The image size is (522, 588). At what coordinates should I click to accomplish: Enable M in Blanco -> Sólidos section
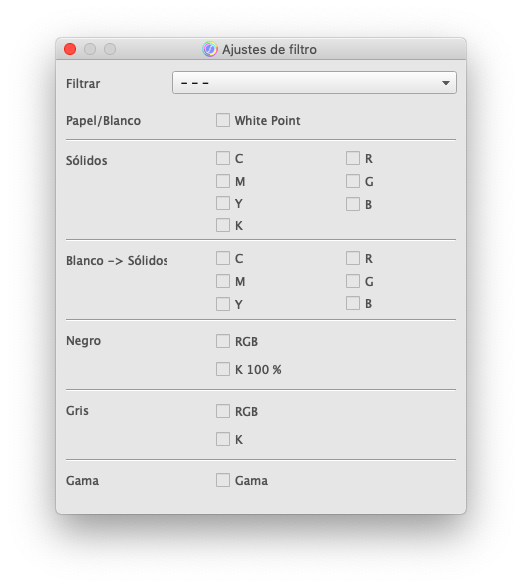tap(223, 281)
